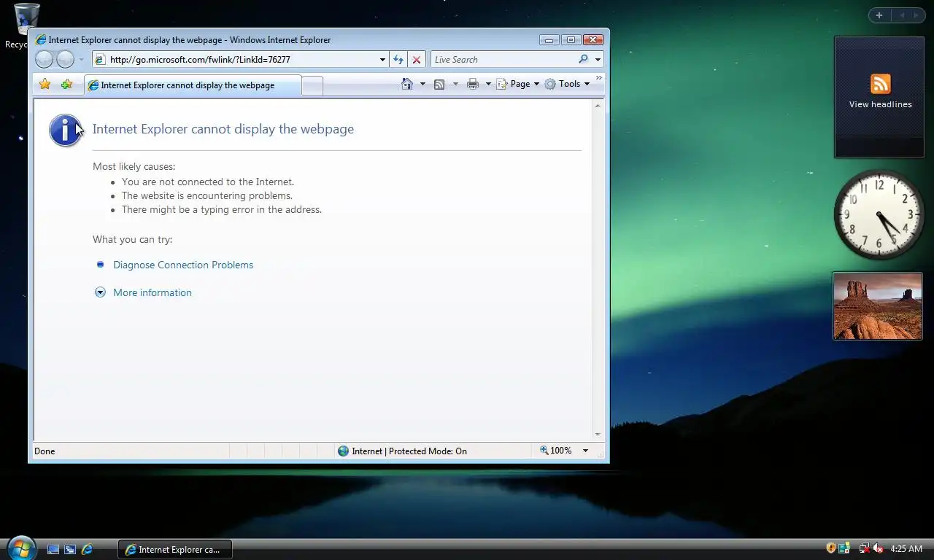Open a blank new tab
Screen dimensions: 934x560
tap(312, 86)
